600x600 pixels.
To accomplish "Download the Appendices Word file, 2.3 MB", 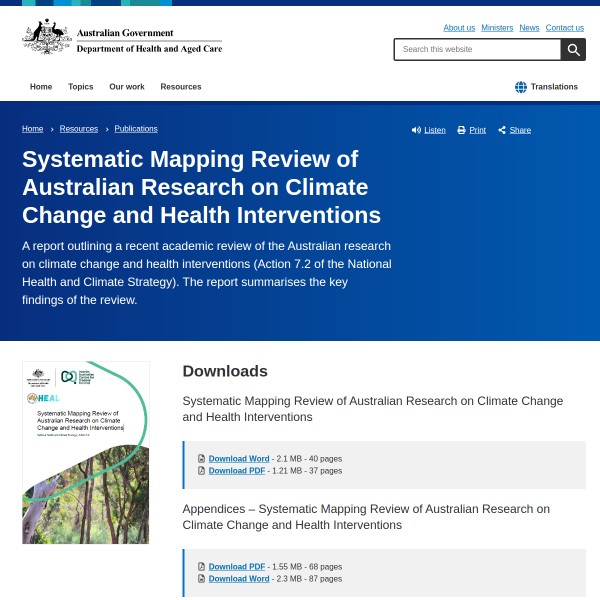I will (239, 578).
